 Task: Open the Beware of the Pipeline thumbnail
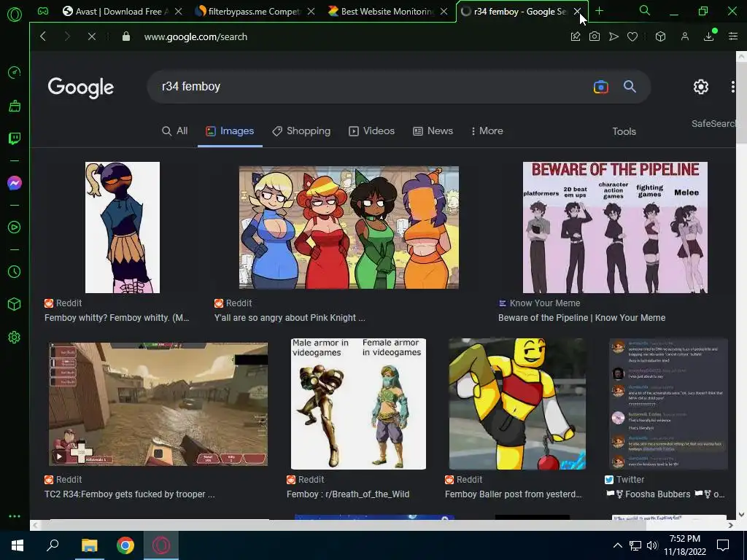[615, 227]
